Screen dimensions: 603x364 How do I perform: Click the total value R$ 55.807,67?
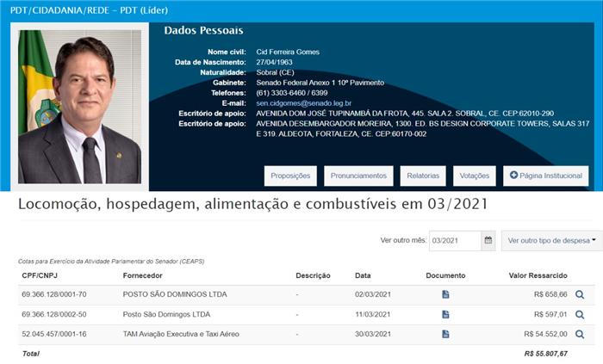pyautogui.click(x=545, y=354)
